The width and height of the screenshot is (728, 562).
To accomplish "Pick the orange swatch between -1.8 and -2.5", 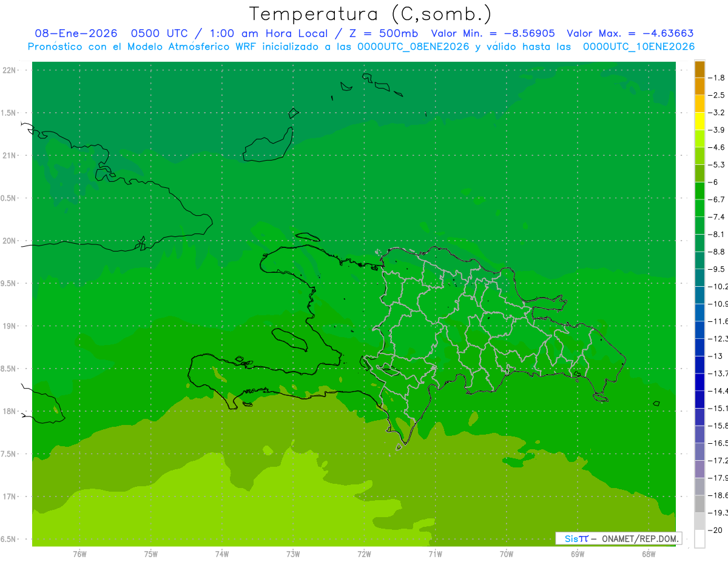I will click(699, 87).
